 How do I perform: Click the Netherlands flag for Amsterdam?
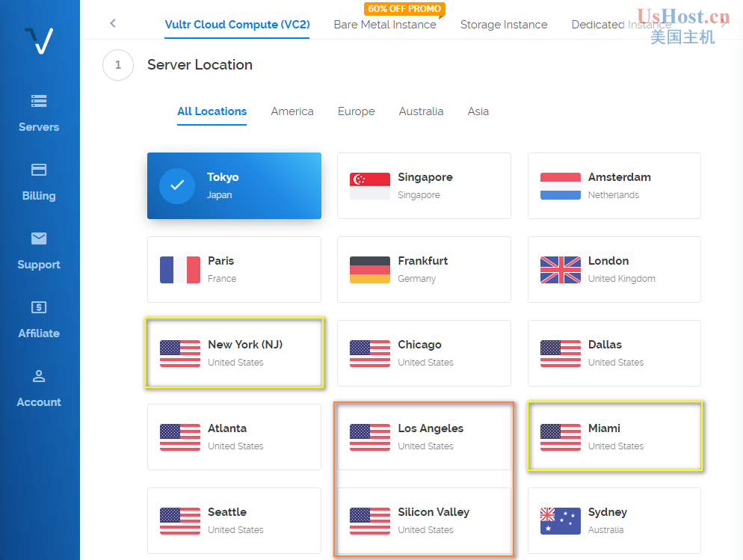click(561, 185)
